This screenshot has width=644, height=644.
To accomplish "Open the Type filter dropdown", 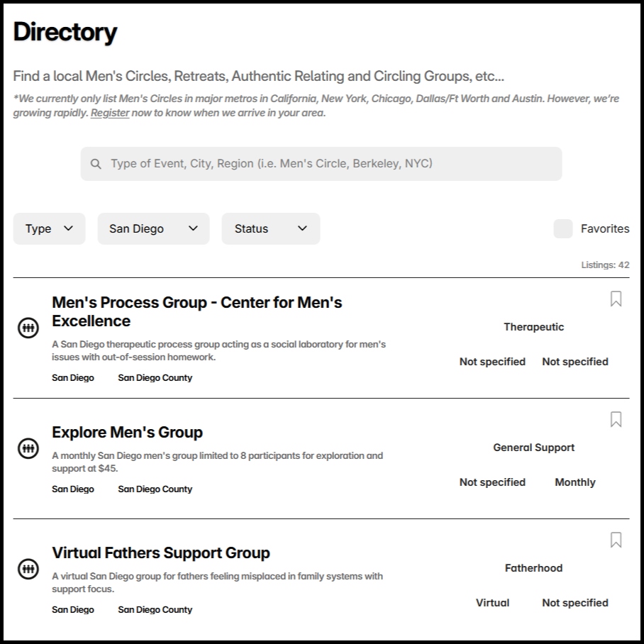I will 49,228.
